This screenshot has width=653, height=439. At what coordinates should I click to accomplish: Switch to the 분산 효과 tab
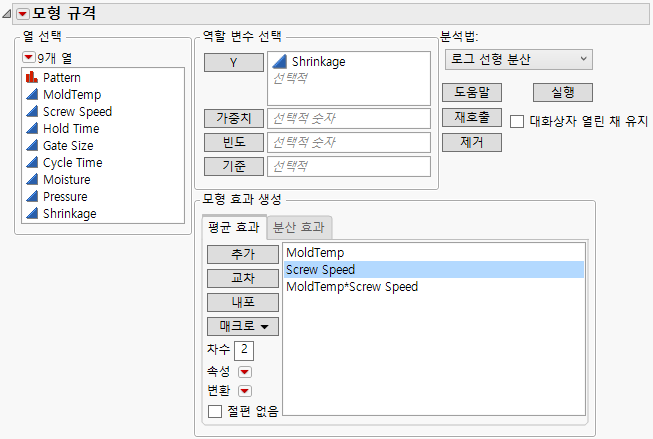tap(299, 227)
